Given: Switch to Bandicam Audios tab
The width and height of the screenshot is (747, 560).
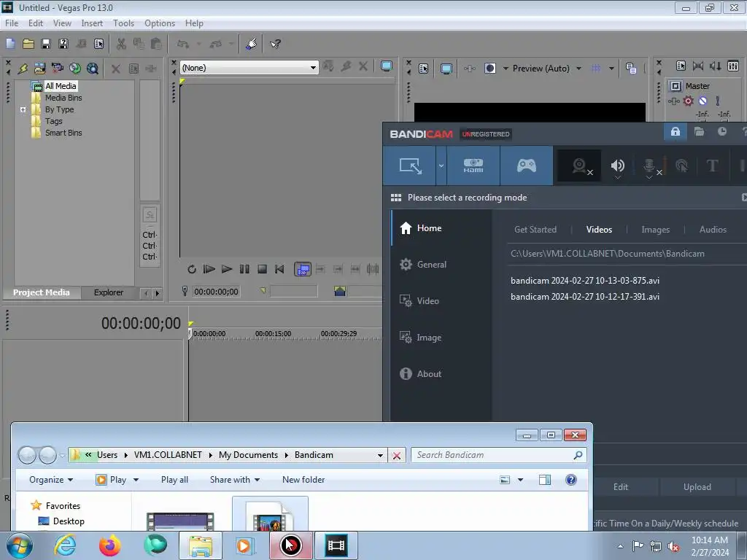Looking at the screenshot, I should pyautogui.click(x=713, y=230).
